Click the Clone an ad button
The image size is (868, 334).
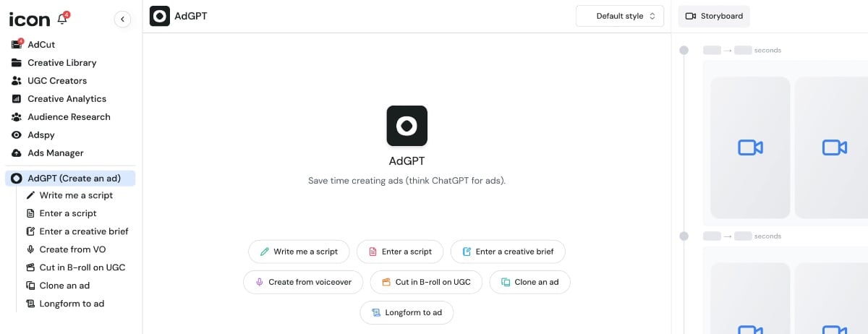pyautogui.click(x=529, y=282)
